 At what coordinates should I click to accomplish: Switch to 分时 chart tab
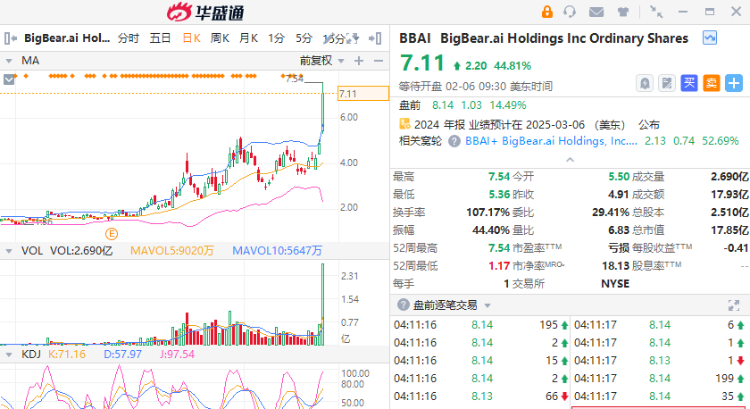click(129, 38)
